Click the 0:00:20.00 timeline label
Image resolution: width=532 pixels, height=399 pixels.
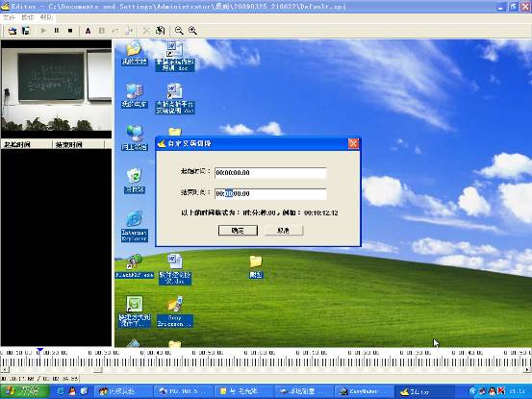click(52, 353)
